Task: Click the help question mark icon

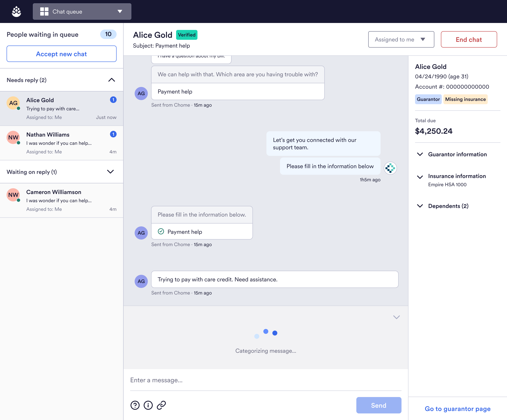Action: (x=135, y=405)
